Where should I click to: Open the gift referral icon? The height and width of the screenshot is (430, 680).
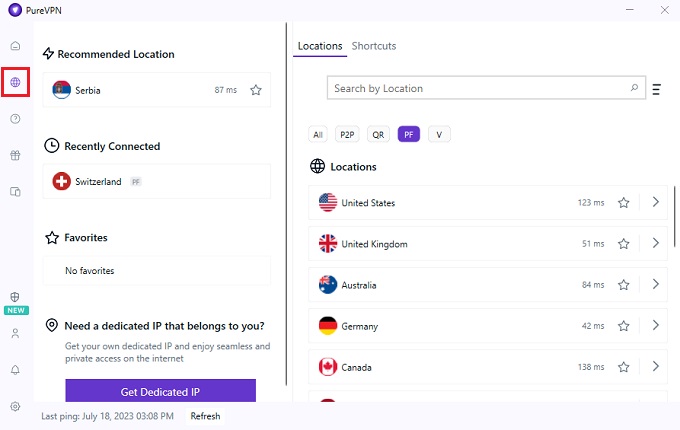coord(15,155)
